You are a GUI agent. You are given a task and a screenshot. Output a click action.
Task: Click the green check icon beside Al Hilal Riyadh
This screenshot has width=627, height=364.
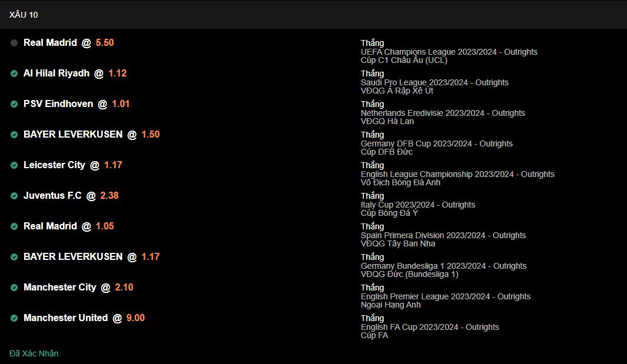pos(14,74)
